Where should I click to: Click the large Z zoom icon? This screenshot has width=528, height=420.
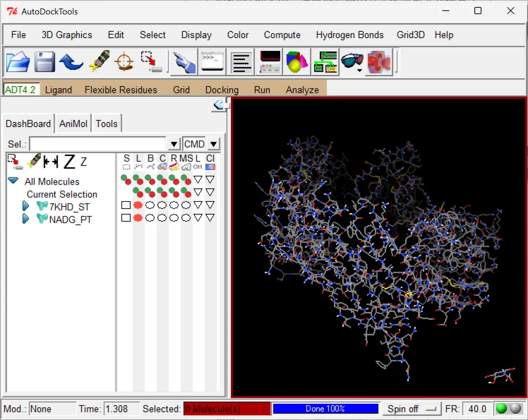pos(69,162)
